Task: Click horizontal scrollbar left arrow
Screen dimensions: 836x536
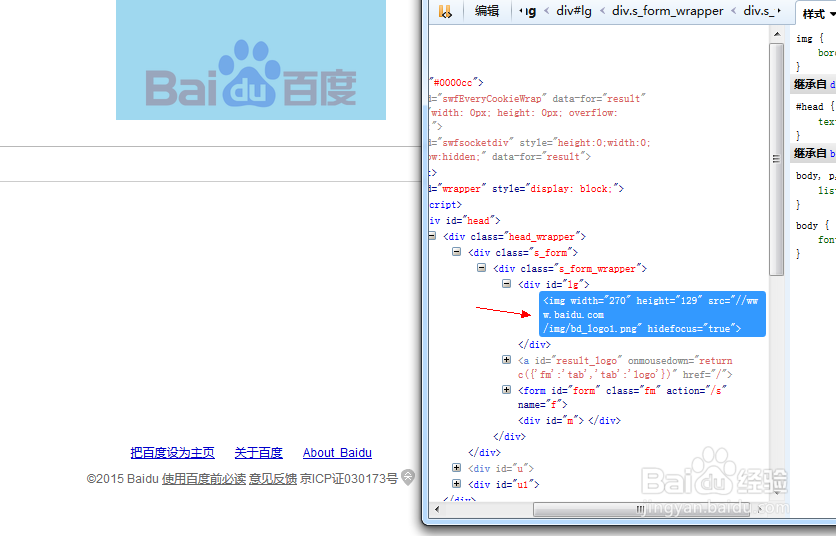Action: point(437,509)
